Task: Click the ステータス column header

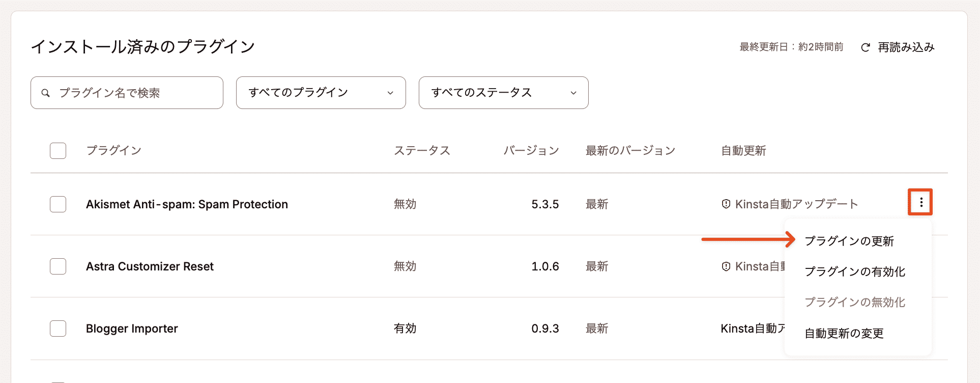Action: (x=422, y=150)
